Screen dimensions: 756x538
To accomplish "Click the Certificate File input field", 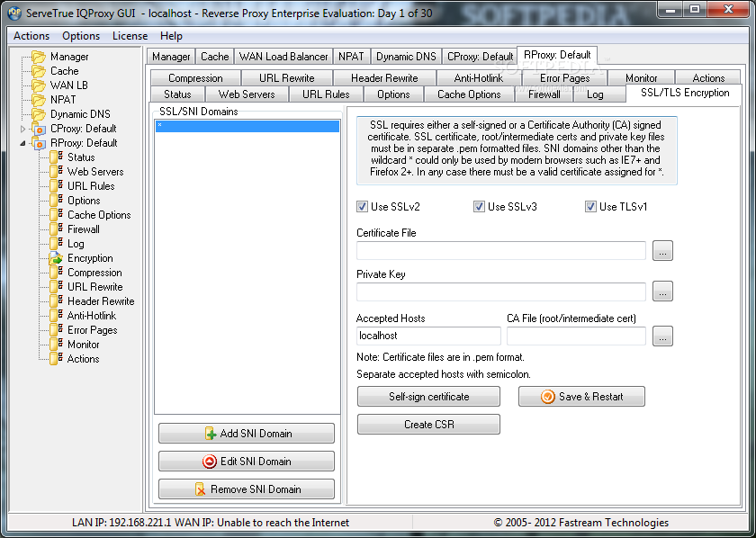I will coord(501,251).
